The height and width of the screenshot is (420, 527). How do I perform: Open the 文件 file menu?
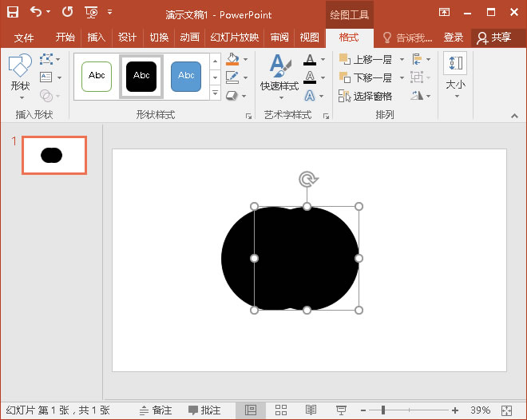(24, 38)
